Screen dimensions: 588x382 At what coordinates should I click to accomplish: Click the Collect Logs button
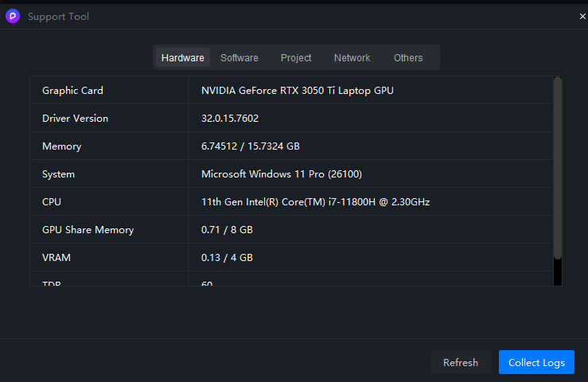pos(536,362)
